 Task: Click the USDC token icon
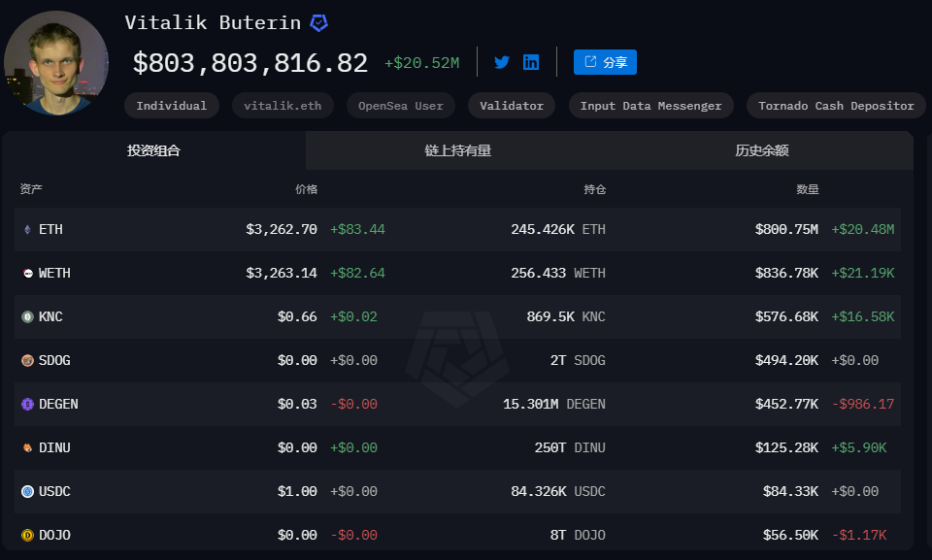[27, 492]
